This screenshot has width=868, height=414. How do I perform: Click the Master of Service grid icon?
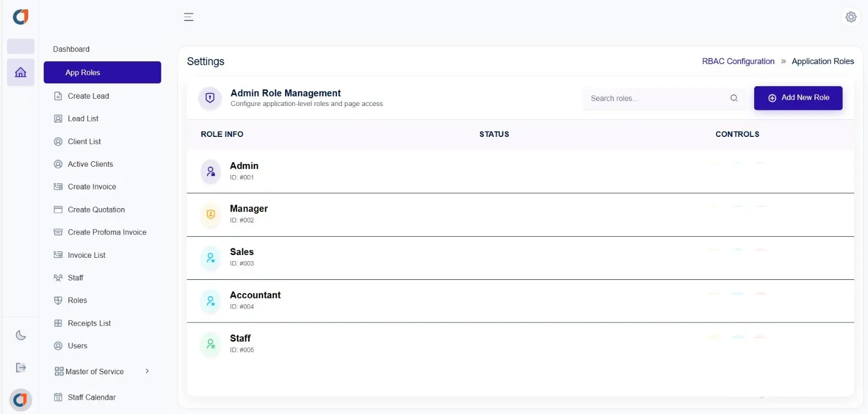(59, 371)
